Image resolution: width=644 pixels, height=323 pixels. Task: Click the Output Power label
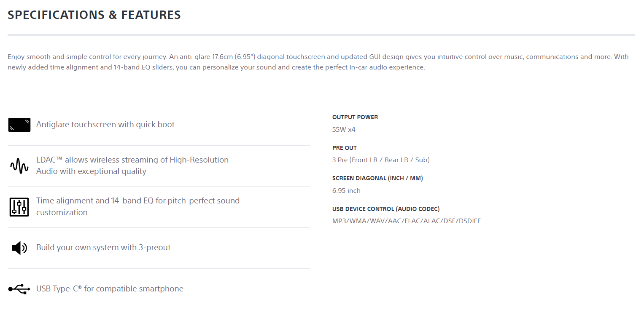point(355,117)
